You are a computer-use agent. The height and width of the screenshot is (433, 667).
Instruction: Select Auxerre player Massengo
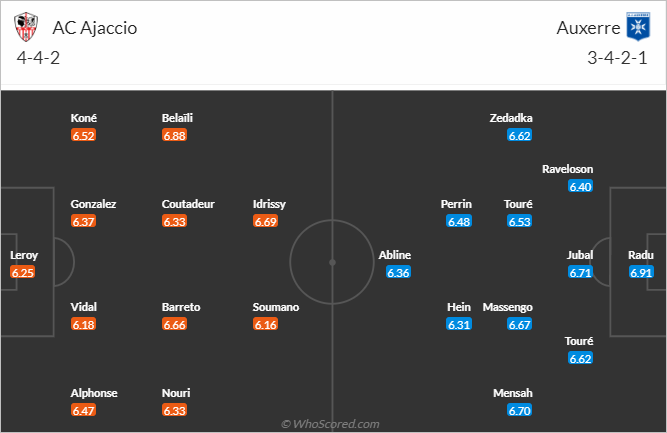click(508, 307)
